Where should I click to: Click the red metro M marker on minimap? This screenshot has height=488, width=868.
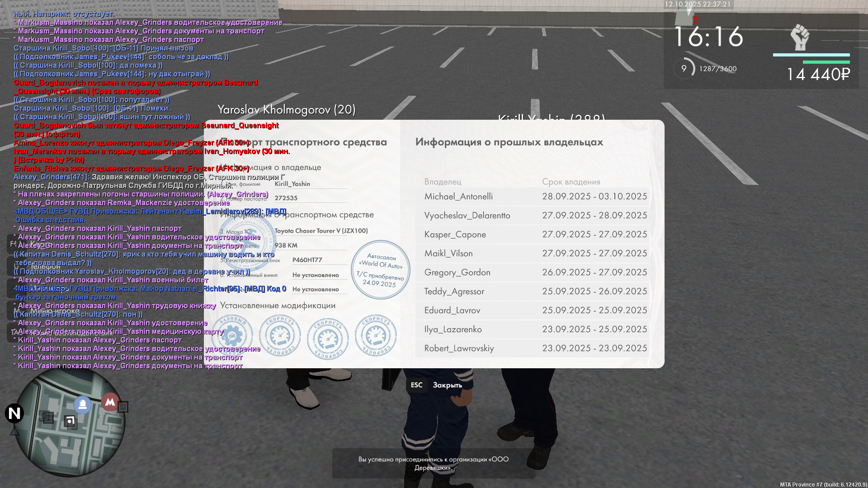[110, 402]
